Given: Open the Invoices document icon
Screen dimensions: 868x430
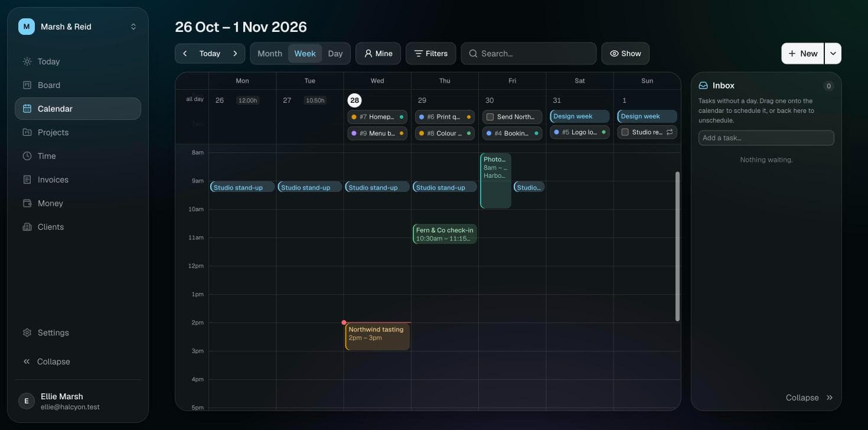Looking at the screenshot, I should [27, 180].
